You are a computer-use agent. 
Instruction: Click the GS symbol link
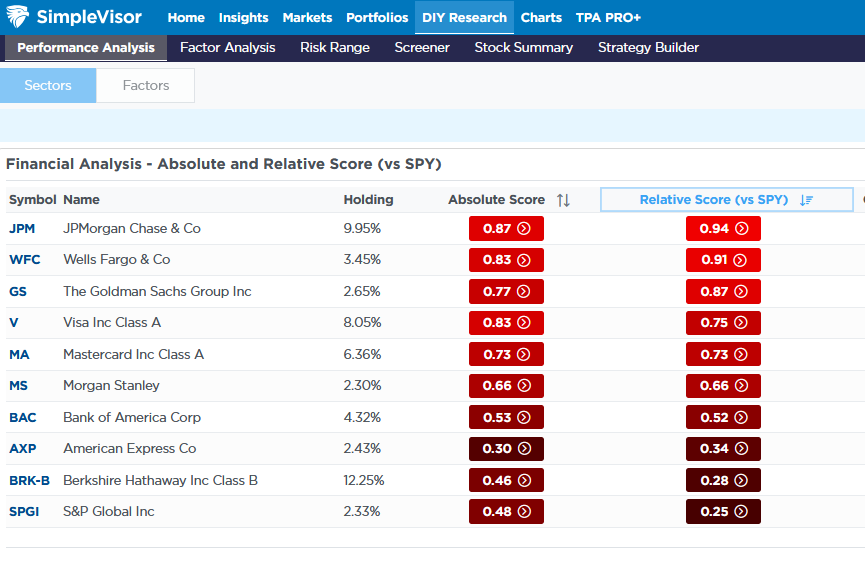[x=18, y=292]
